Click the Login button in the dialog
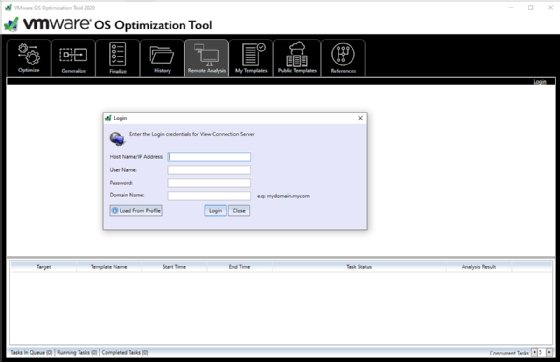This screenshot has height=362, width=560. click(x=215, y=211)
